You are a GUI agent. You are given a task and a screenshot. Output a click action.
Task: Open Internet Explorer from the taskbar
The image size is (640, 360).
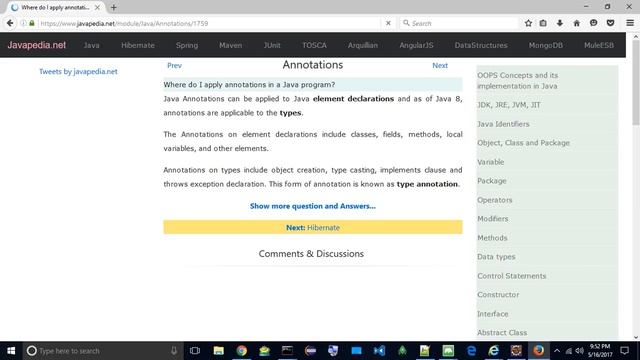click(x=494, y=351)
